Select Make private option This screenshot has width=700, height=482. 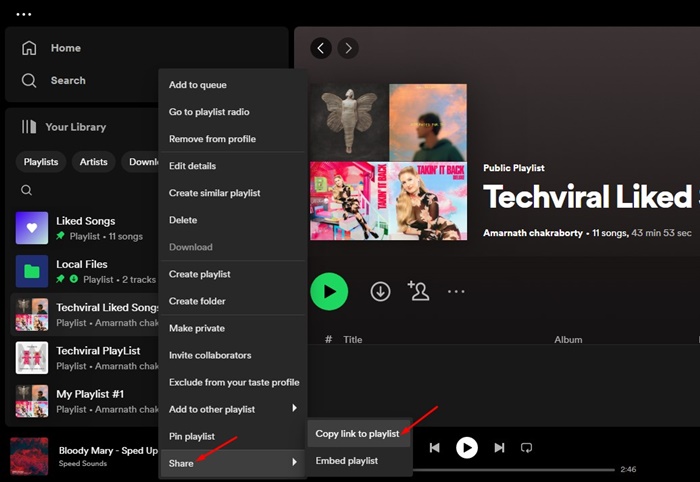(233, 328)
